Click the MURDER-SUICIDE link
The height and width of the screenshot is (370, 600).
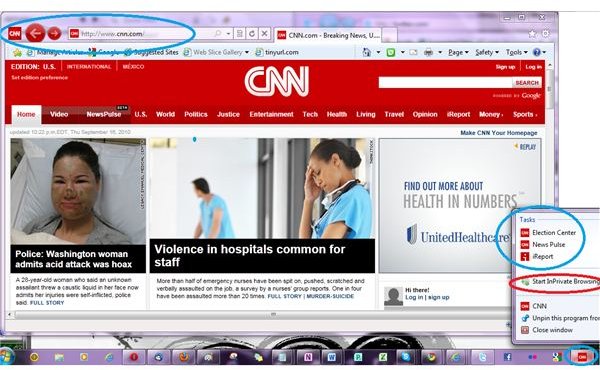click(330, 297)
